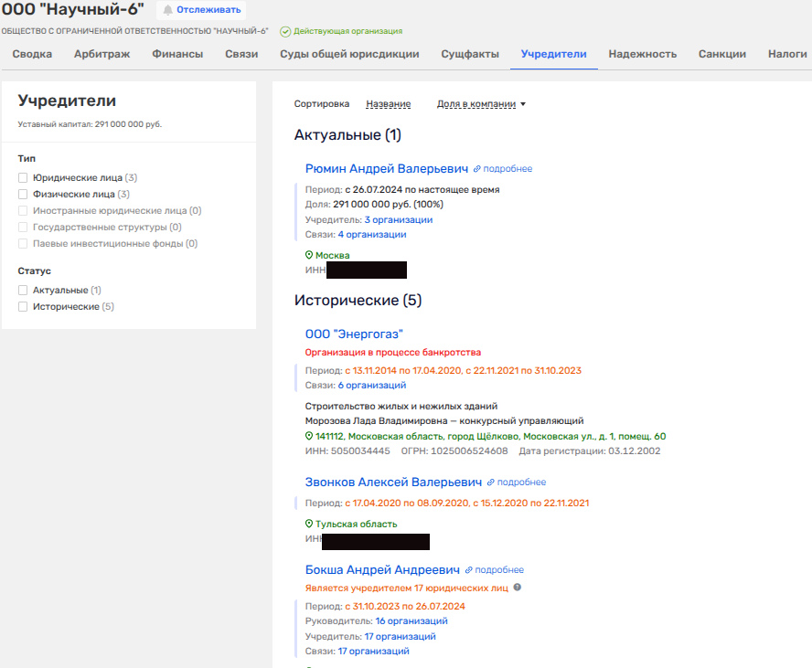
Task: Click the link icon beside Звонков Алексей Валерьевич
Action: [x=491, y=482]
